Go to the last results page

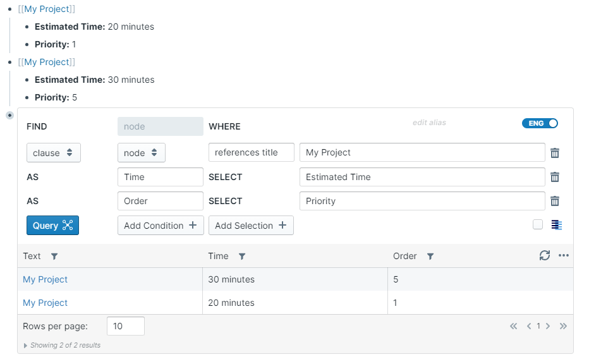click(563, 327)
